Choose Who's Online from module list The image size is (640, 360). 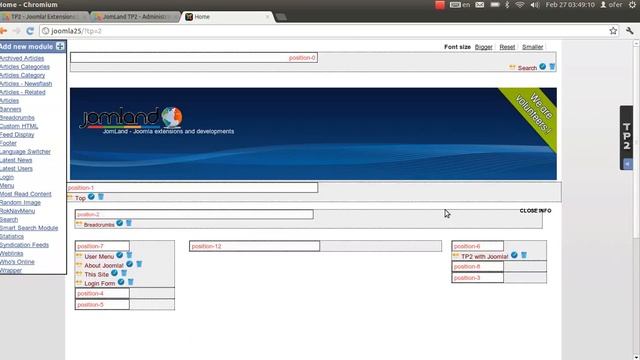(17, 262)
